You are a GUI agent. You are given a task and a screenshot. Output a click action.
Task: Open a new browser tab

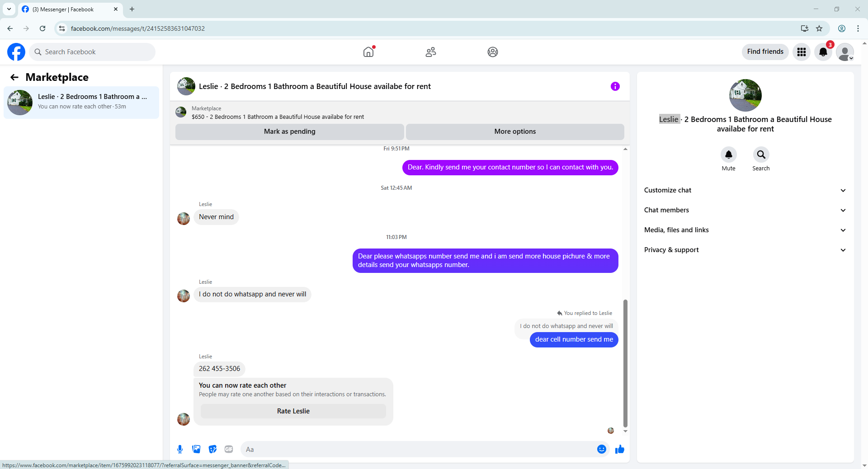pyautogui.click(x=132, y=9)
